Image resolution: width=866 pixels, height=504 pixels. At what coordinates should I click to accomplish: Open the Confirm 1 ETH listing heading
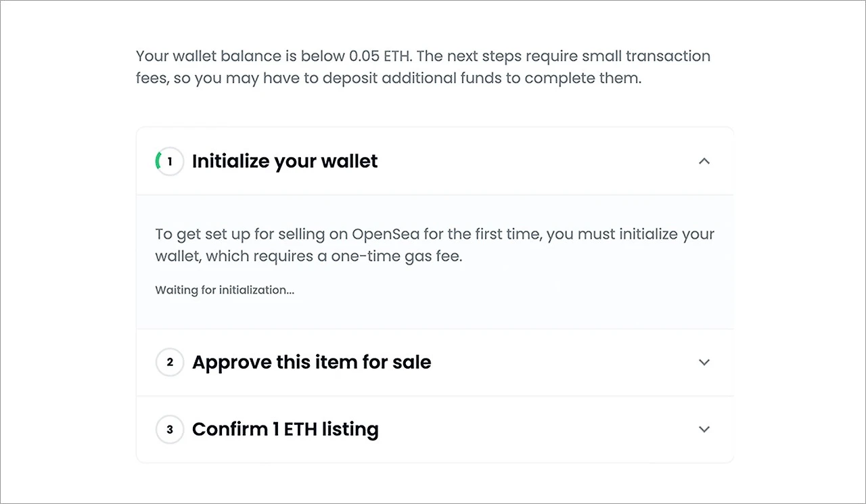point(285,430)
